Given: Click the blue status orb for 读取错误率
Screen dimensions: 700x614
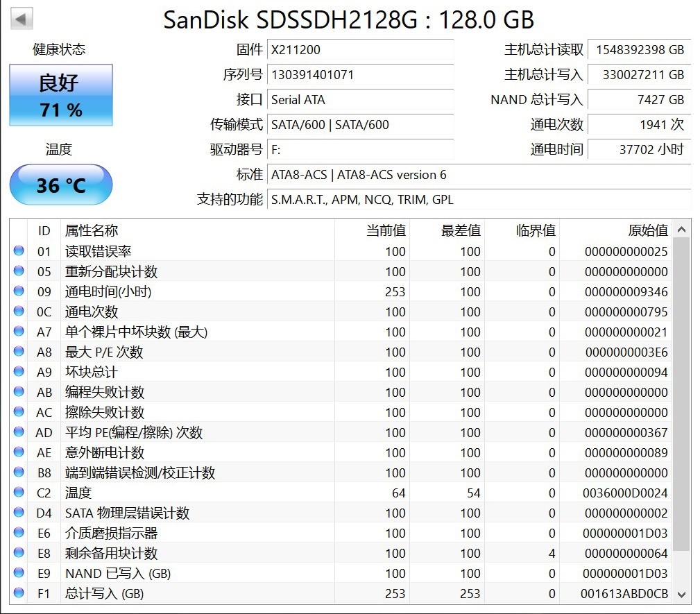Looking at the screenshot, I should click(19, 251).
